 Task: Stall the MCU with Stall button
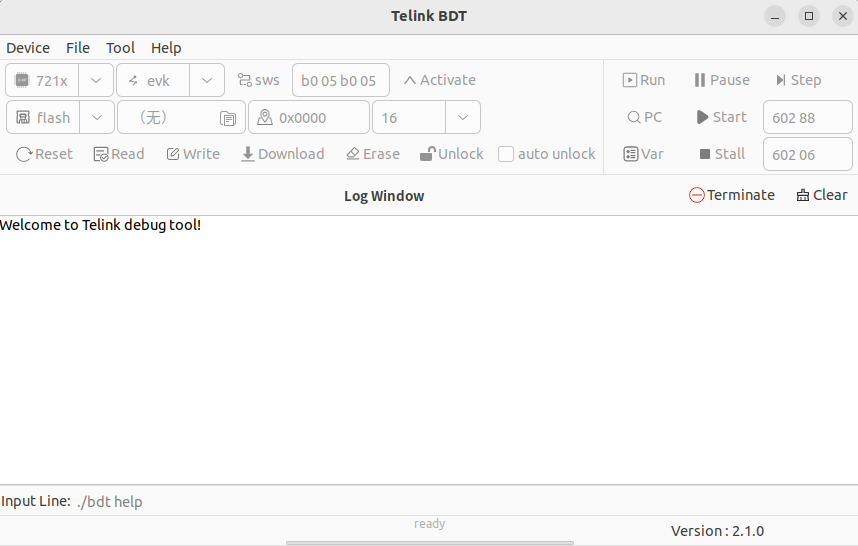click(x=722, y=154)
